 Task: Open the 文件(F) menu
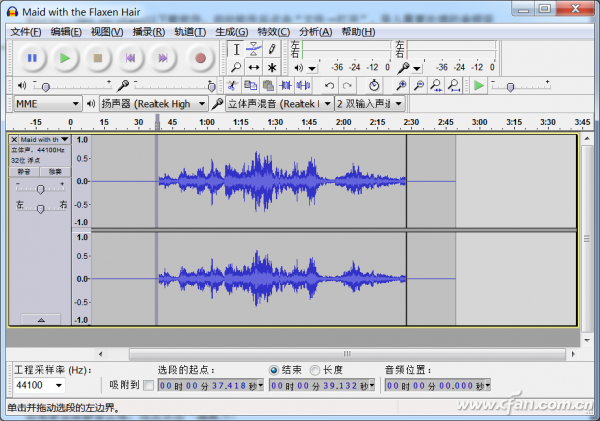click(x=26, y=32)
